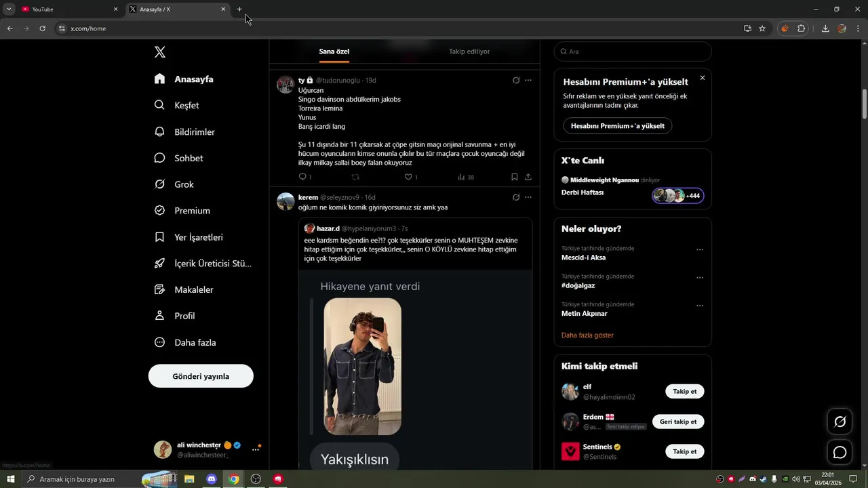Image resolution: width=868 pixels, height=488 pixels.
Task: Open the browser downloads icon
Action: click(x=825, y=28)
